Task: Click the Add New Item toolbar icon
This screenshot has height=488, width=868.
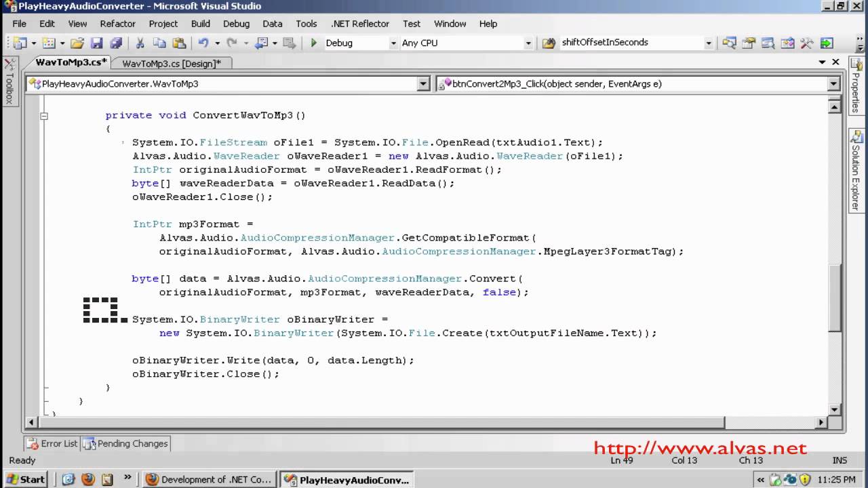Action: (x=49, y=43)
